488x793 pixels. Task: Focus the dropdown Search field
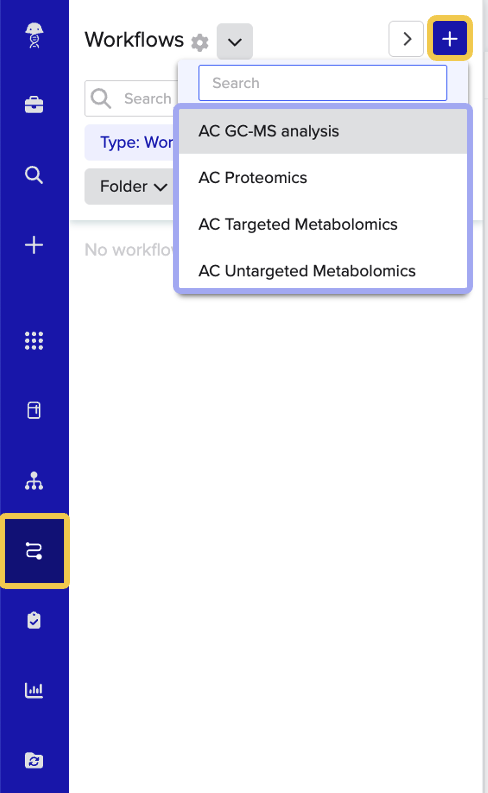pos(323,83)
